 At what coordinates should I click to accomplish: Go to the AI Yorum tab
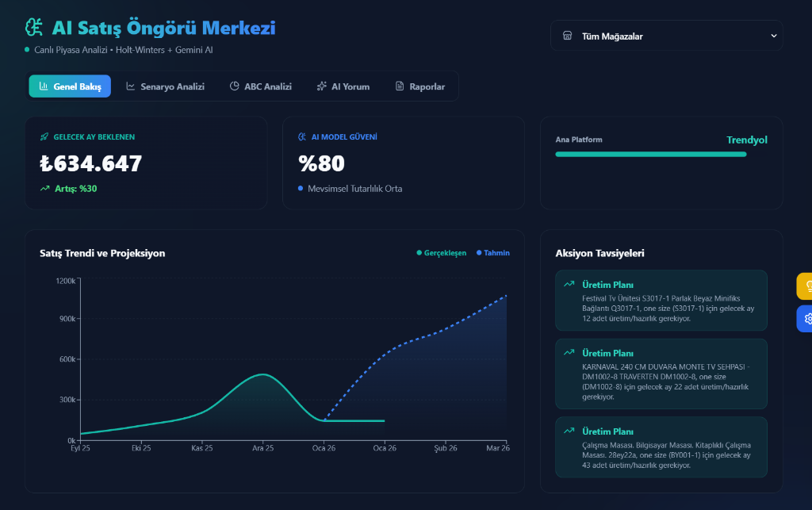coord(343,86)
